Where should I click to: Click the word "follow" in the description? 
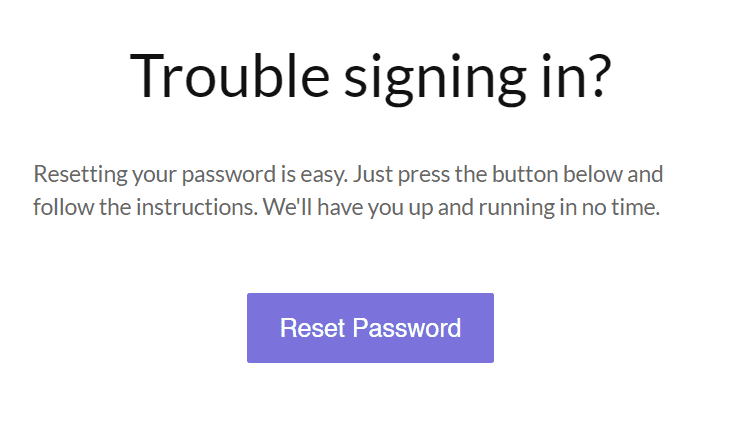click(60, 209)
